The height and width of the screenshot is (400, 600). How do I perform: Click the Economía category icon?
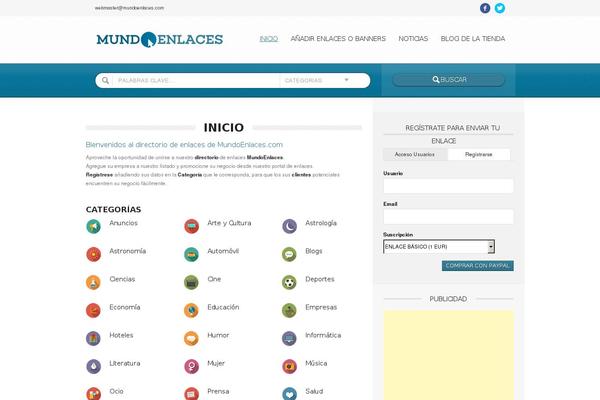(x=93, y=310)
